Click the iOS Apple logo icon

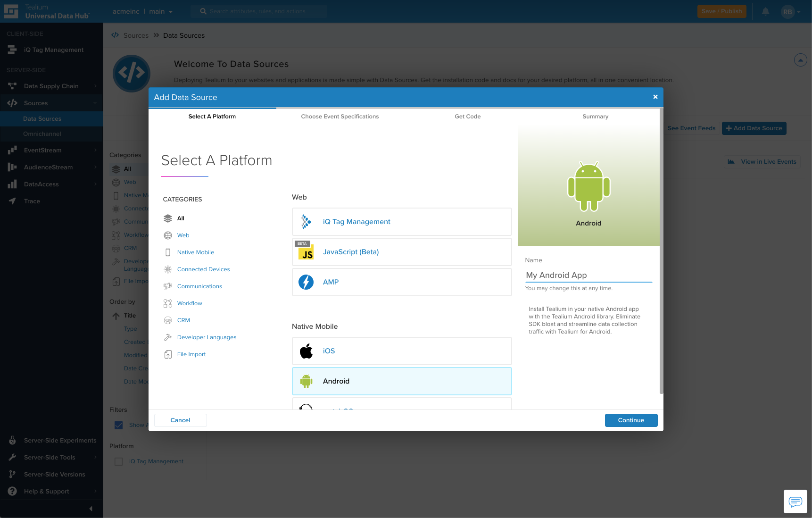306,351
